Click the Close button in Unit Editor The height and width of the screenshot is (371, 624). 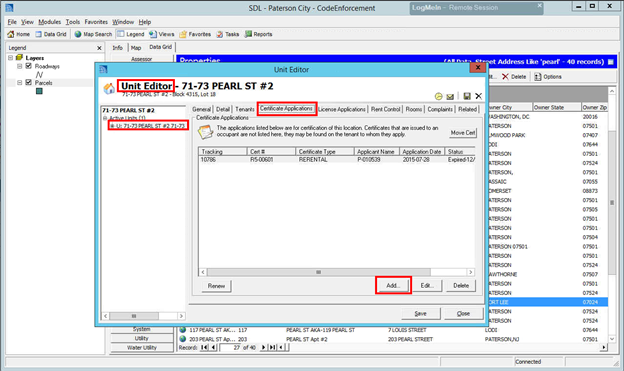pyautogui.click(x=463, y=313)
